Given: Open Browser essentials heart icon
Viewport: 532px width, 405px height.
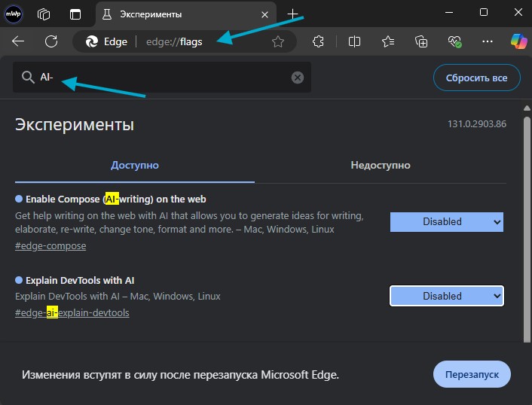Looking at the screenshot, I should point(455,42).
